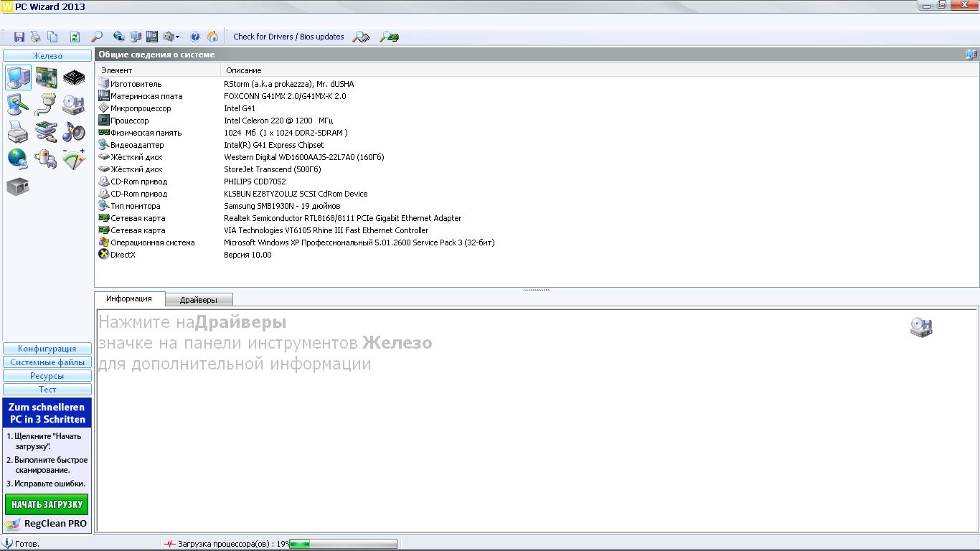The width and height of the screenshot is (980, 551).
Task: Click the Zum schnelleren PC ad banner
Action: (x=47, y=413)
